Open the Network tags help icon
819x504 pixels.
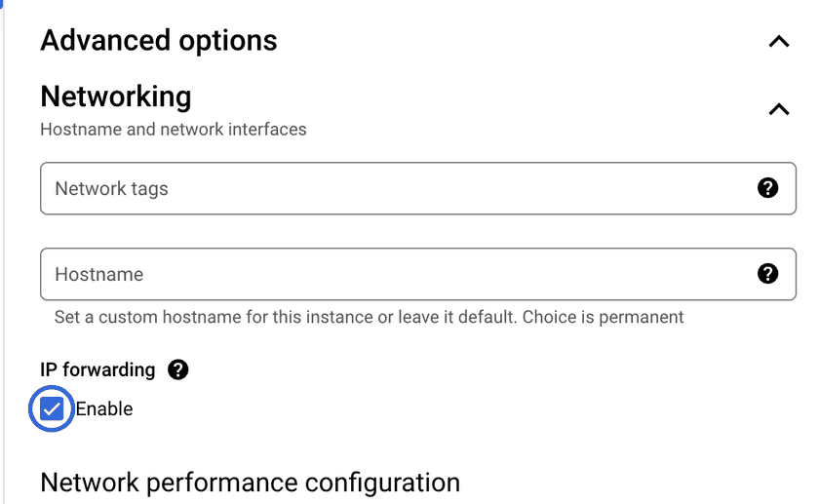768,188
